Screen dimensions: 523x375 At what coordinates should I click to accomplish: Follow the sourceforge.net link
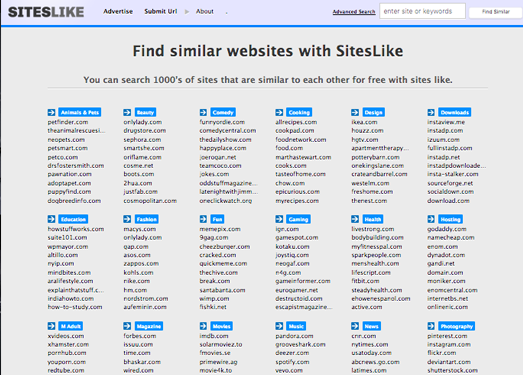point(450,183)
